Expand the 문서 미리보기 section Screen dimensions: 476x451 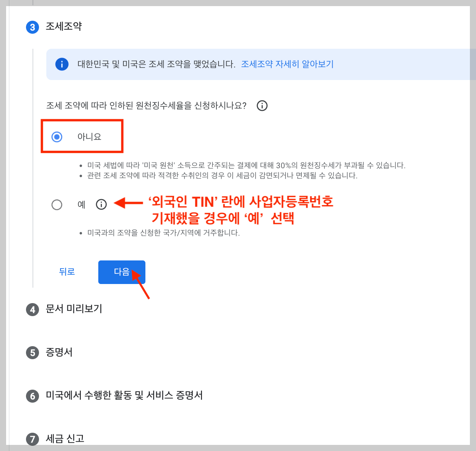pyautogui.click(x=75, y=310)
